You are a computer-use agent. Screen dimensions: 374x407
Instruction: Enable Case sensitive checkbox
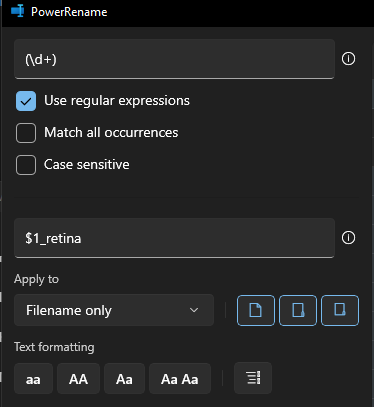[26, 165]
